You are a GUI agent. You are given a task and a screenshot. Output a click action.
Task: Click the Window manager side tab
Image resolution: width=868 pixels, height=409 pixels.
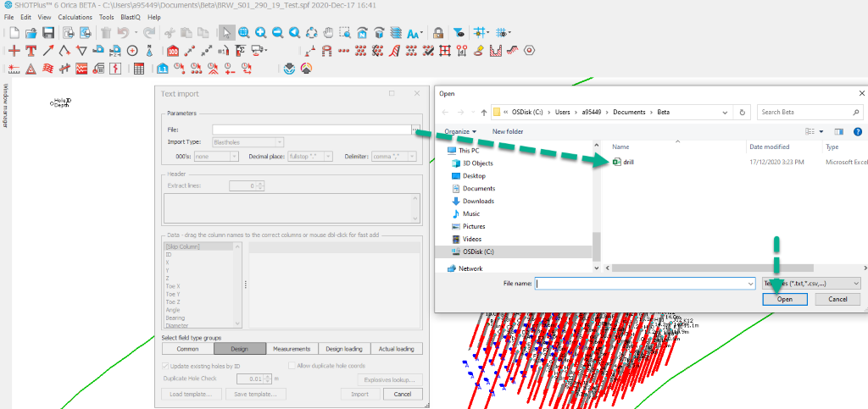tap(6, 105)
